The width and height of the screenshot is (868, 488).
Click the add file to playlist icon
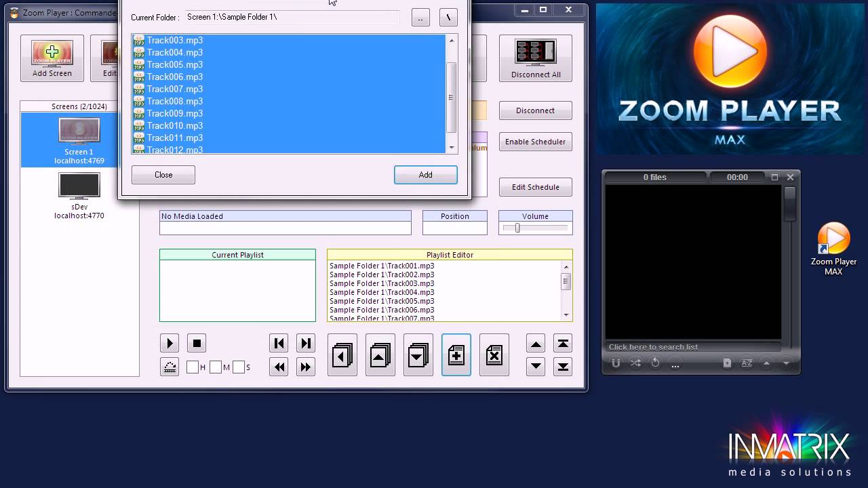click(456, 354)
